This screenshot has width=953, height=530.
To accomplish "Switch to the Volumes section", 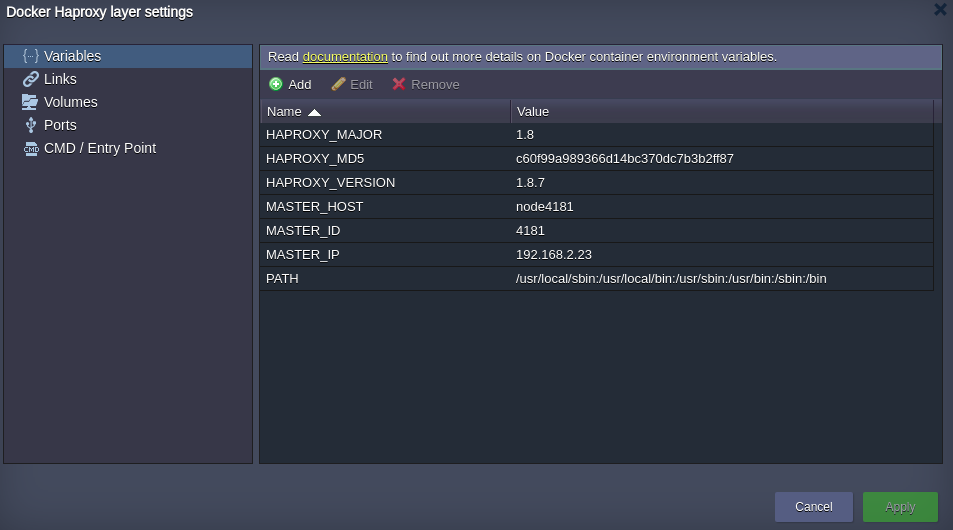I will coord(128,102).
